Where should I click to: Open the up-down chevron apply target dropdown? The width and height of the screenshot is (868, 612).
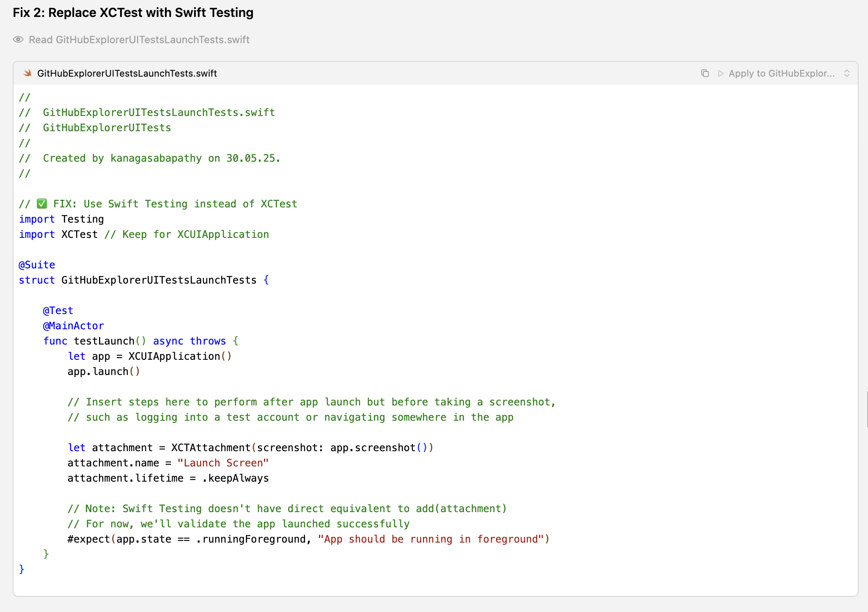click(847, 73)
